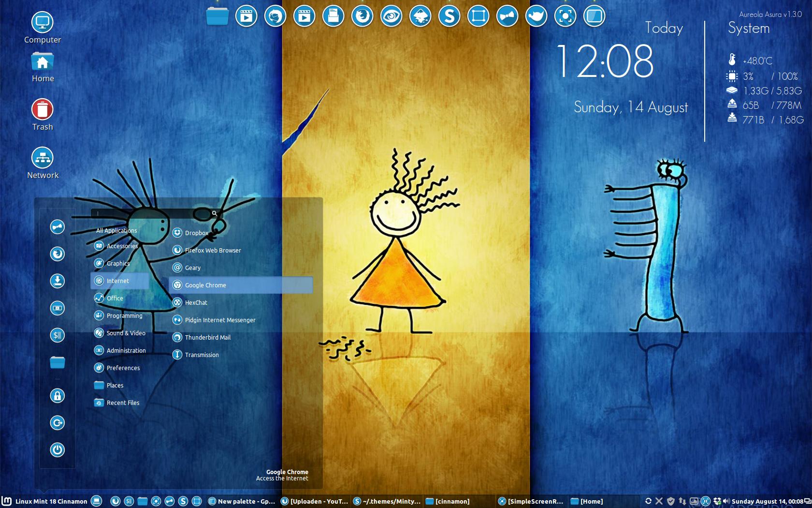The width and height of the screenshot is (812, 508).
Task: Select the Accessories category
Action: click(119, 246)
